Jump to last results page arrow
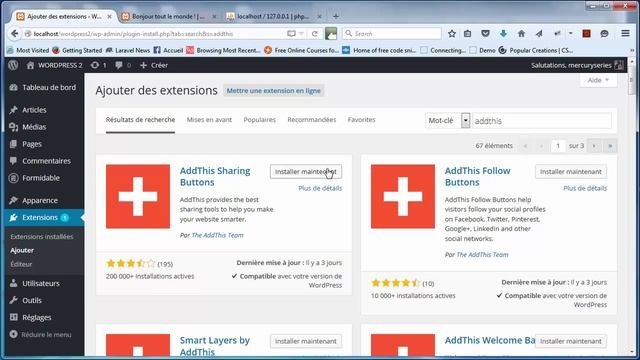 (610, 146)
